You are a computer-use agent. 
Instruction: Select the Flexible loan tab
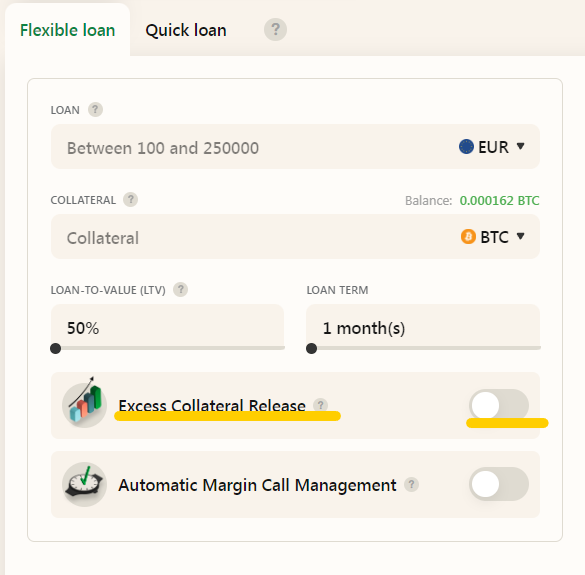(x=68, y=30)
